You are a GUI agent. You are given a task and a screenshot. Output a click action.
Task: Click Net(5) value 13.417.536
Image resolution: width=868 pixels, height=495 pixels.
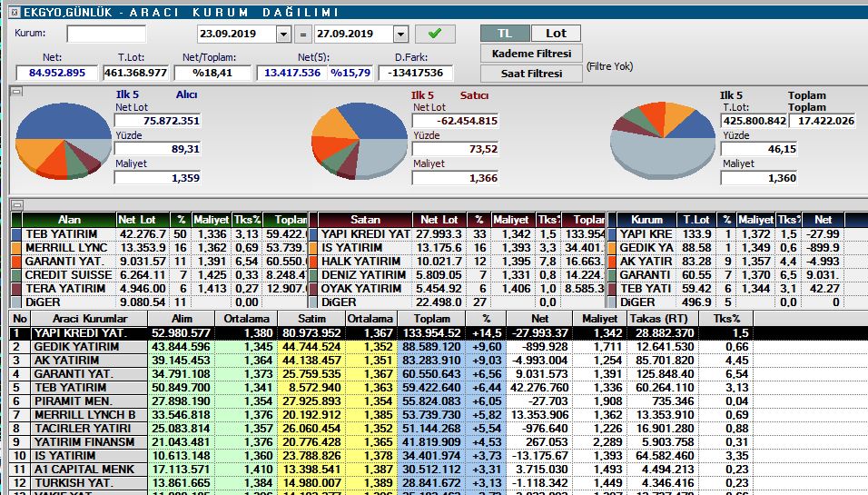point(292,73)
